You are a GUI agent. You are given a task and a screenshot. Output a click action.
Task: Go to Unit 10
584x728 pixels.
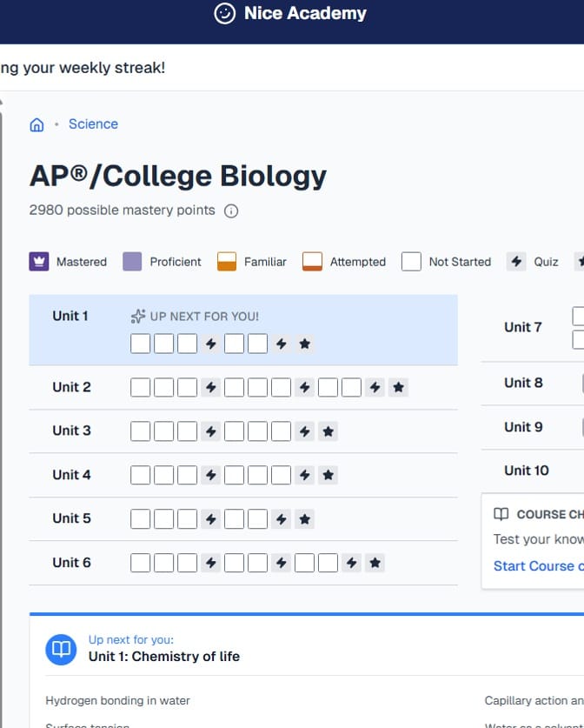527,471
